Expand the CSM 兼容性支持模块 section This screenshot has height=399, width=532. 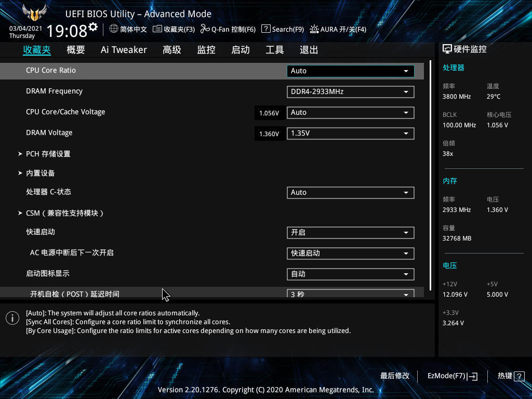(66, 212)
